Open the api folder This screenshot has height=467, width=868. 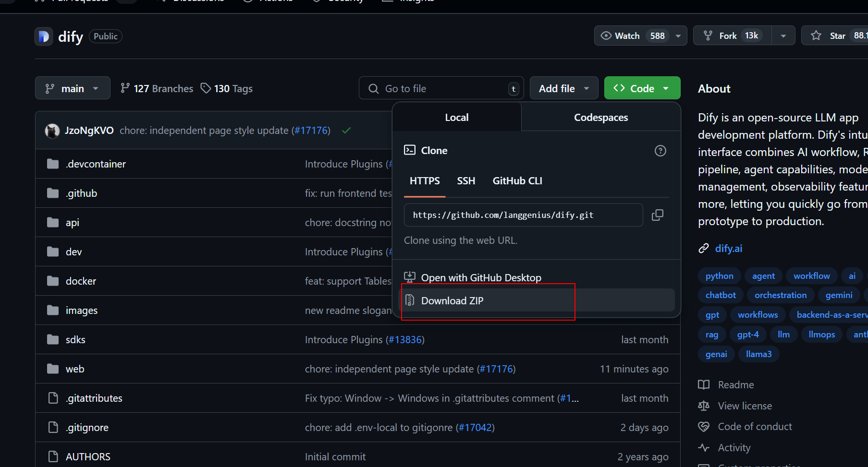tap(73, 223)
